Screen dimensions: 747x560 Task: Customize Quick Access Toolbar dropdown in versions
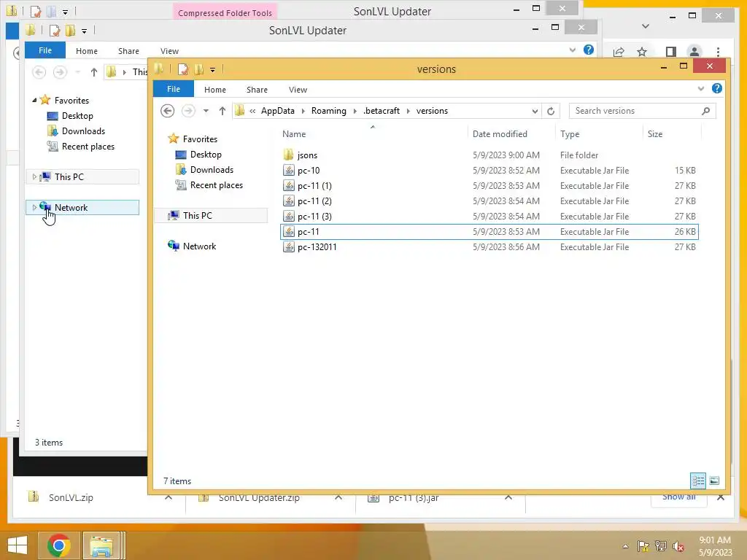coord(212,70)
